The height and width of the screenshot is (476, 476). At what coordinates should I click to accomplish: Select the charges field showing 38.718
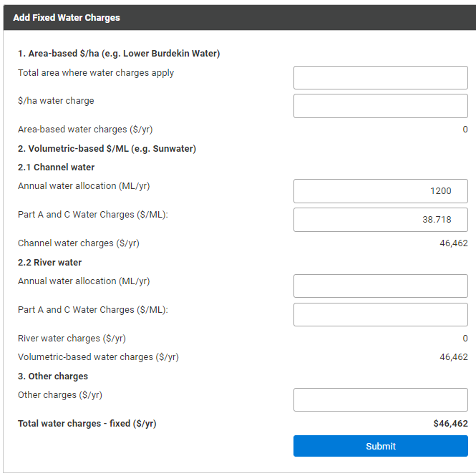(x=380, y=220)
